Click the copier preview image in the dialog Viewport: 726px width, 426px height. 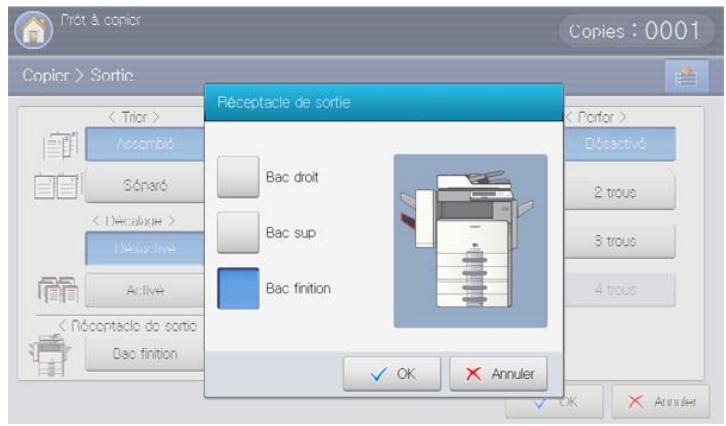(470, 241)
